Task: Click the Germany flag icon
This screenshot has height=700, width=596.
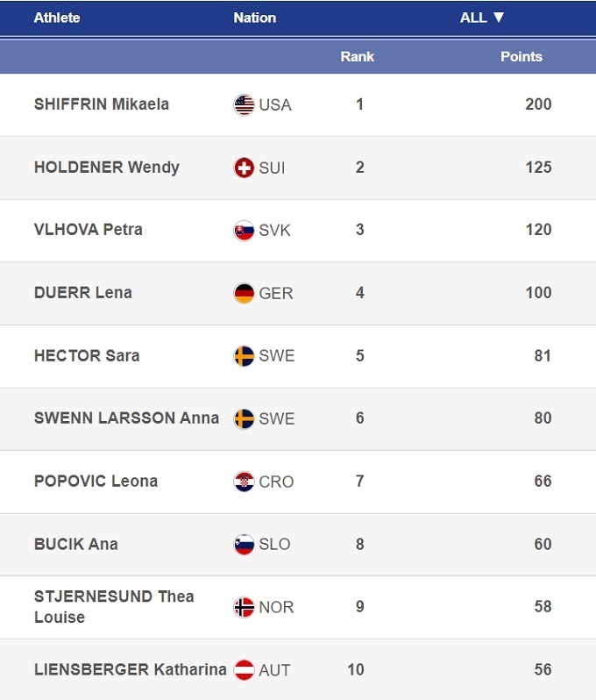Action: (x=244, y=293)
